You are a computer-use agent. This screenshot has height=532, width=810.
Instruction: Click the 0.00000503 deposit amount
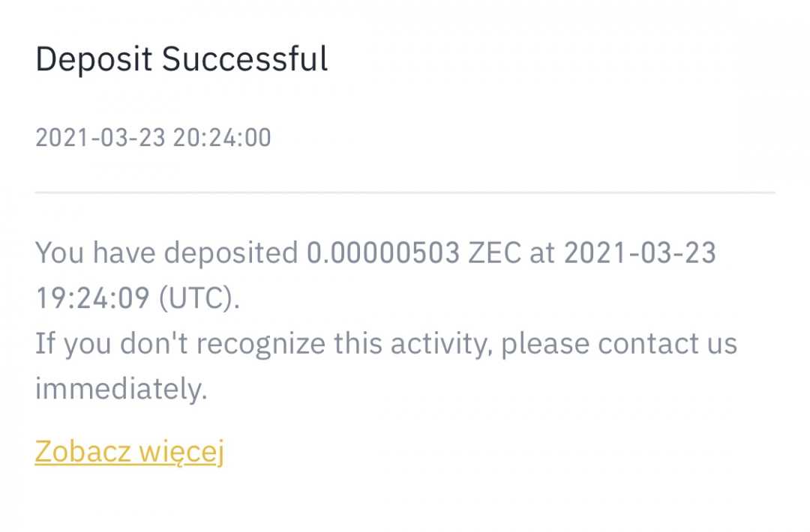[382, 253]
